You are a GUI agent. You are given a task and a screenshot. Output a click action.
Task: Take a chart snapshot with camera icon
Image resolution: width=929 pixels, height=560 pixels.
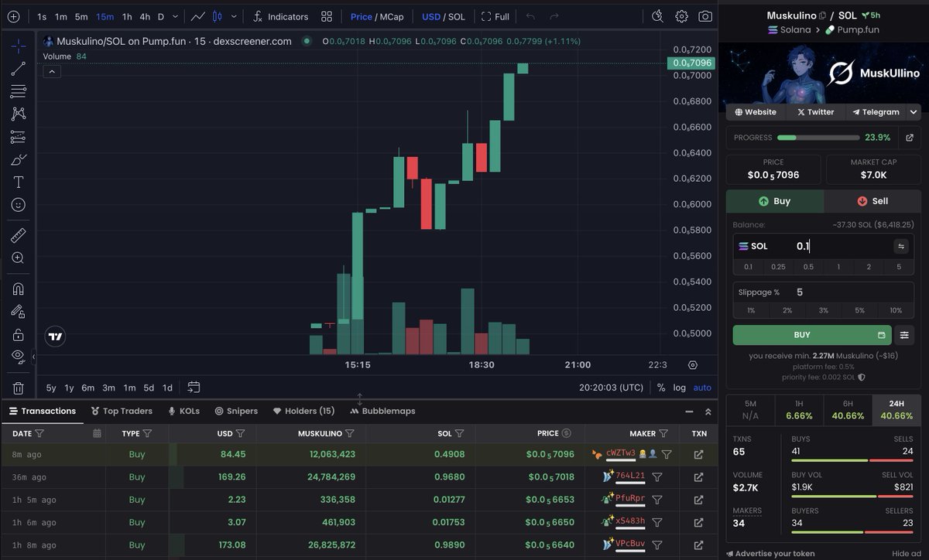[x=705, y=16]
